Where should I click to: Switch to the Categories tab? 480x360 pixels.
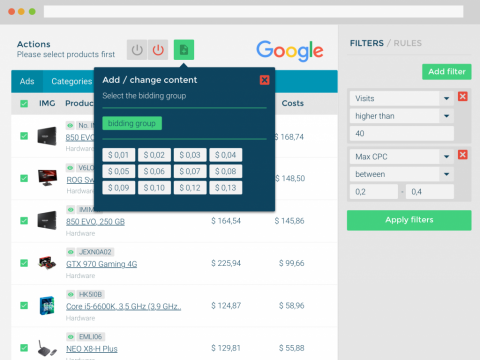click(72, 81)
